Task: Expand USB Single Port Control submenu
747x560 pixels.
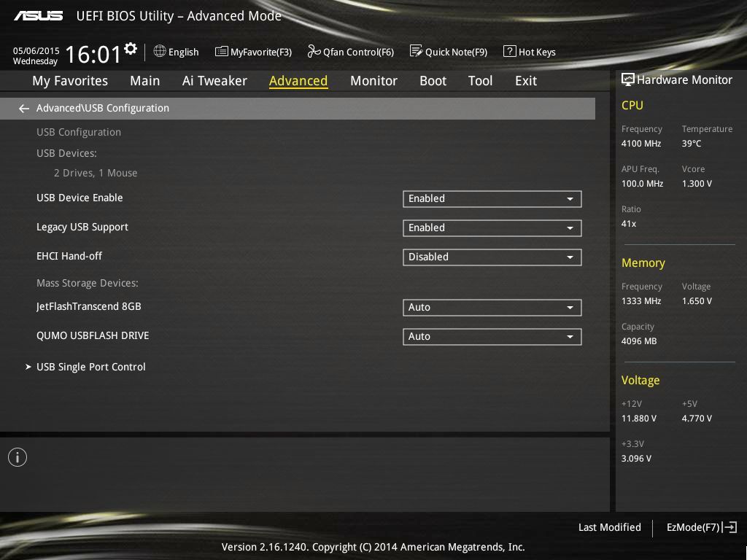Action: [91, 367]
